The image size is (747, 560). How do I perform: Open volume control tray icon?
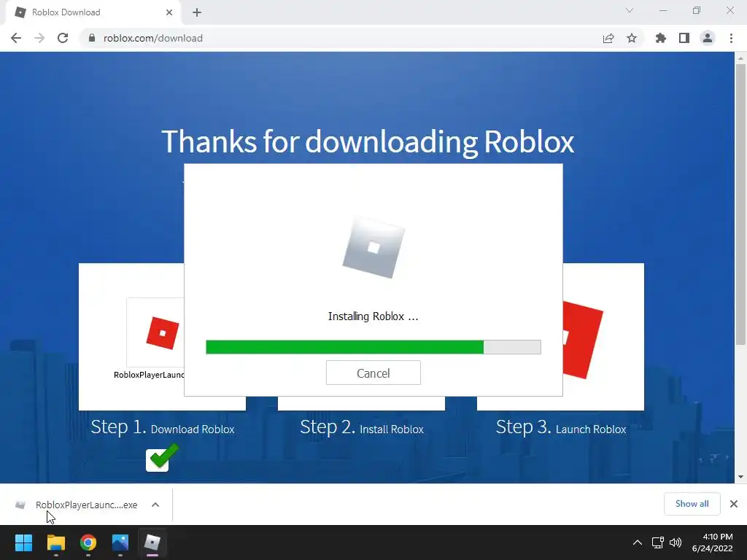tap(676, 542)
